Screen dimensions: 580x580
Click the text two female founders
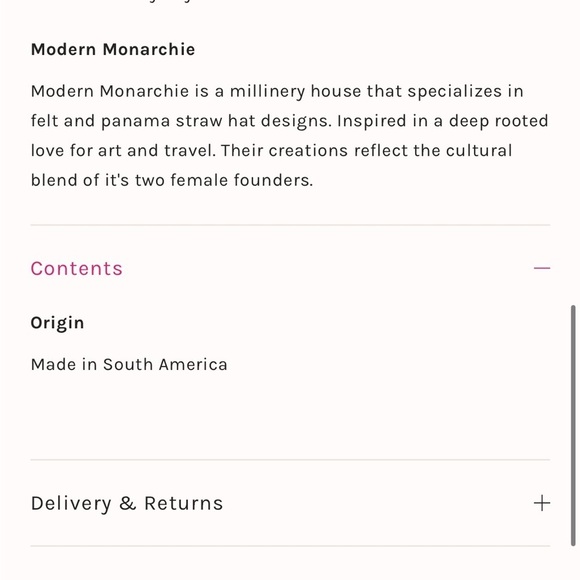tap(224, 181)
